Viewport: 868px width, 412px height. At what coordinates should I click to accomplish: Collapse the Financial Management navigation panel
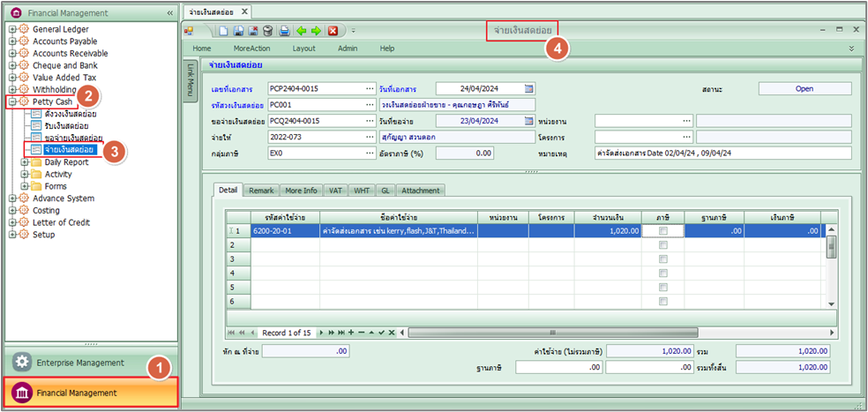[169, 13]
